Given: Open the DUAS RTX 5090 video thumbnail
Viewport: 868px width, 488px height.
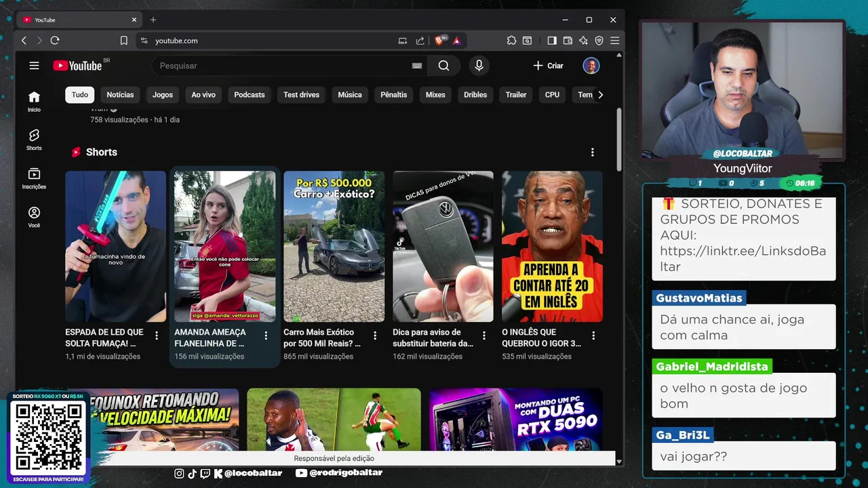Looking at the screenshot, I should tap(516, 420).
